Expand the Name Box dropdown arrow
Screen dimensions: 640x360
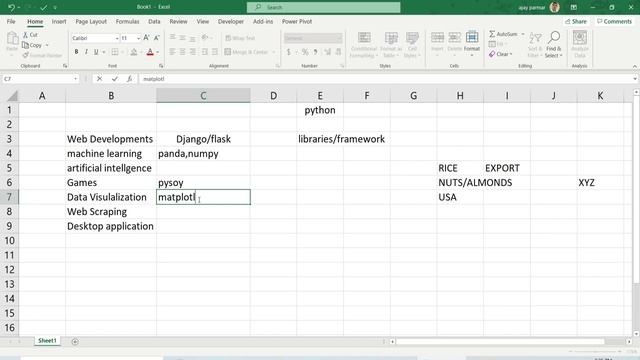point(76,79)
